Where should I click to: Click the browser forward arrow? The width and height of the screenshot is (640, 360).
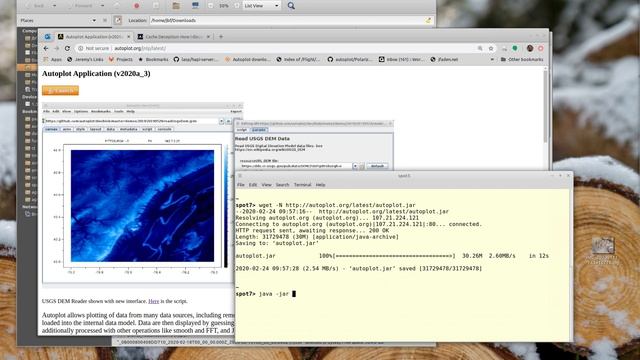coord(57,48)
